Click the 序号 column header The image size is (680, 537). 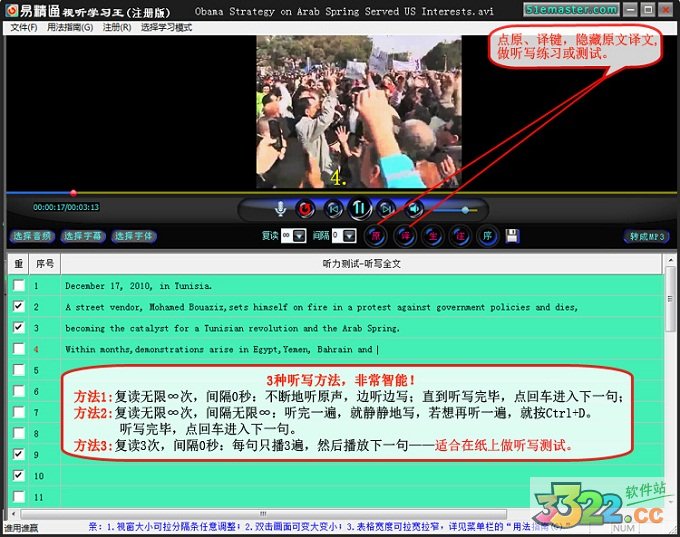click(x=45, y=264)
